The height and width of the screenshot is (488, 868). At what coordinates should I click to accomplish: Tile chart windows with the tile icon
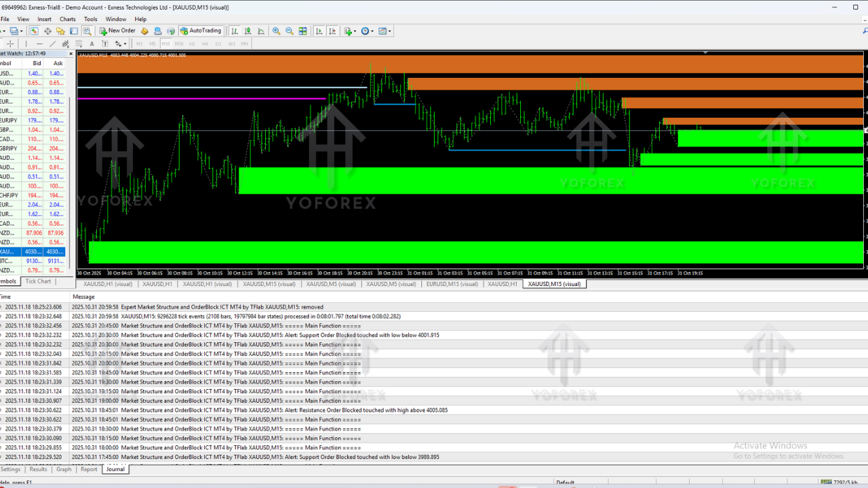[302, 30]
